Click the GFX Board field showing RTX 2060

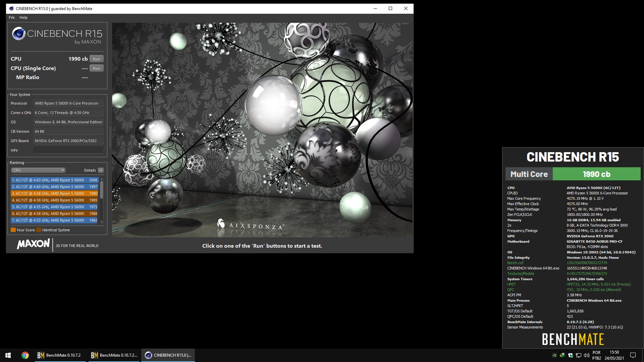(68, 141)
